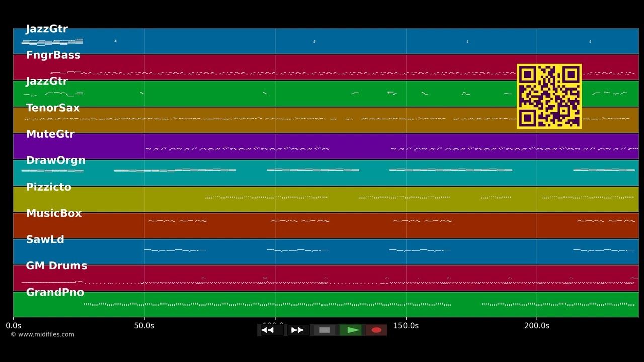Select the Pizzicto track label
The width and height of the screenshot is (644, 362).
coord(49,187)
